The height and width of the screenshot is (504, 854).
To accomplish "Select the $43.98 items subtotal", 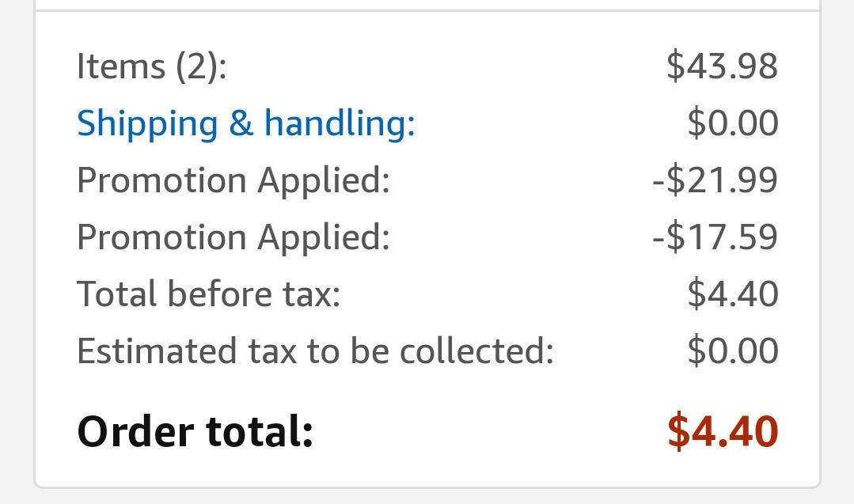I will click(x=722, y=66).
